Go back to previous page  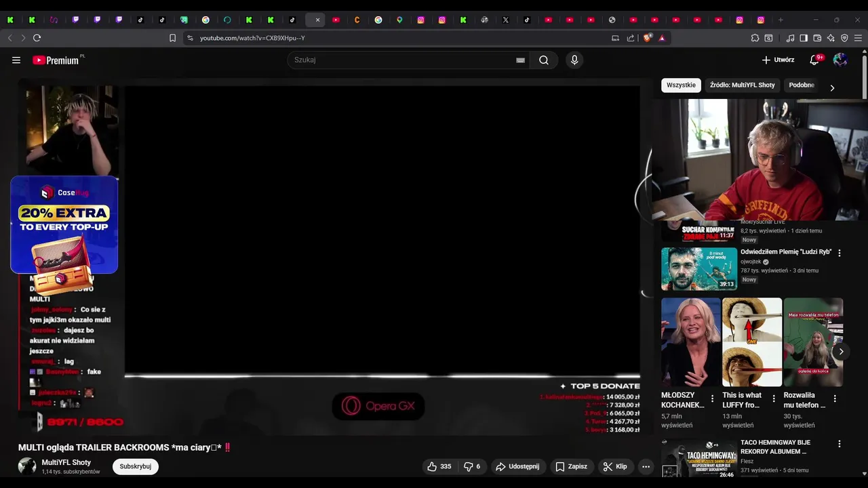(x=9, y=38)
